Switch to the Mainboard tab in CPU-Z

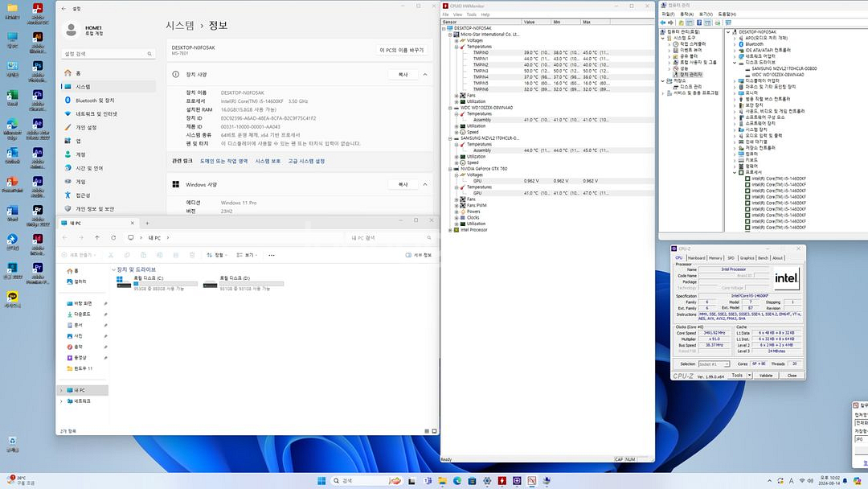[696, 258]
